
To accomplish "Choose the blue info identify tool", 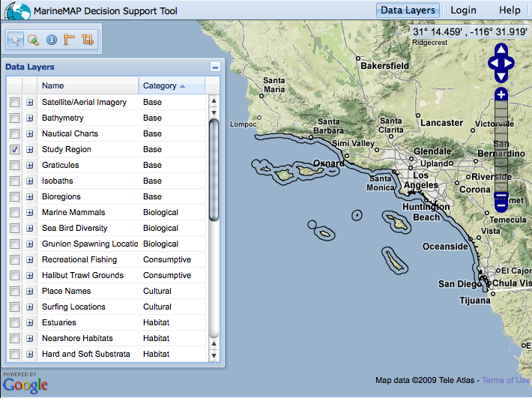I will pyautogui.click(x=52, y=40).
